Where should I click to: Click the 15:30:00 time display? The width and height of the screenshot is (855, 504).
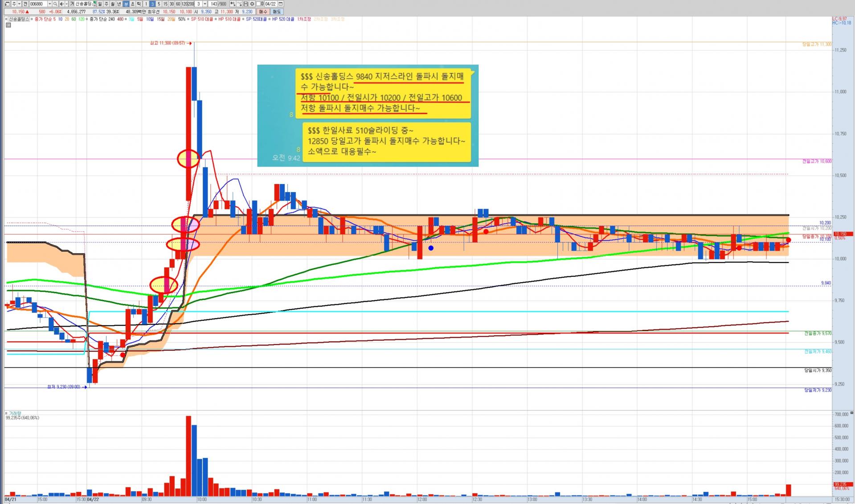click(842, 500)
